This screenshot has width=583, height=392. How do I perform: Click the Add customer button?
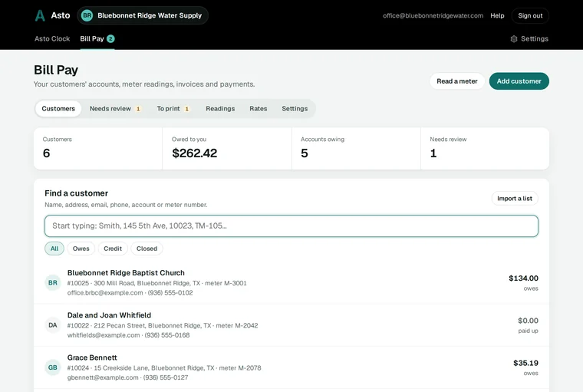(x=519, y=81)
